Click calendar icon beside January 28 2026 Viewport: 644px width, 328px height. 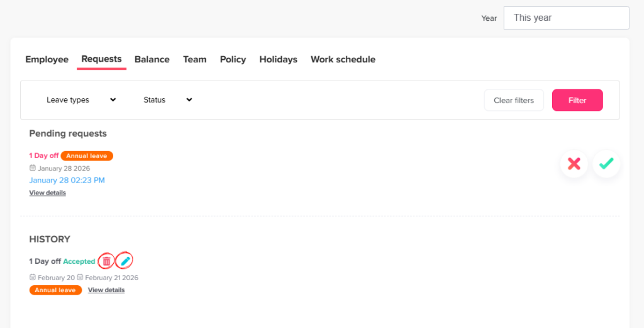(x=33, y=168)
